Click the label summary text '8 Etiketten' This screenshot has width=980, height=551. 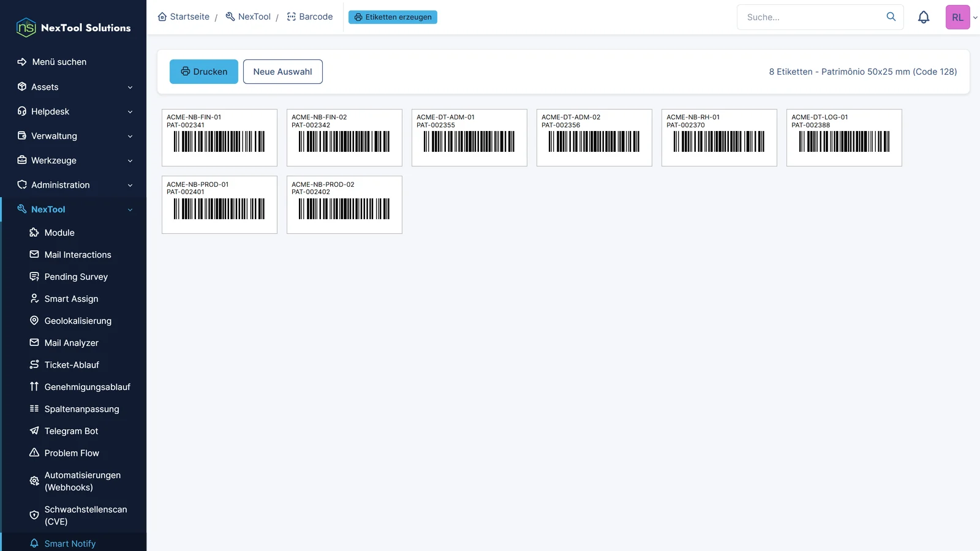click(x=791, y=72)
